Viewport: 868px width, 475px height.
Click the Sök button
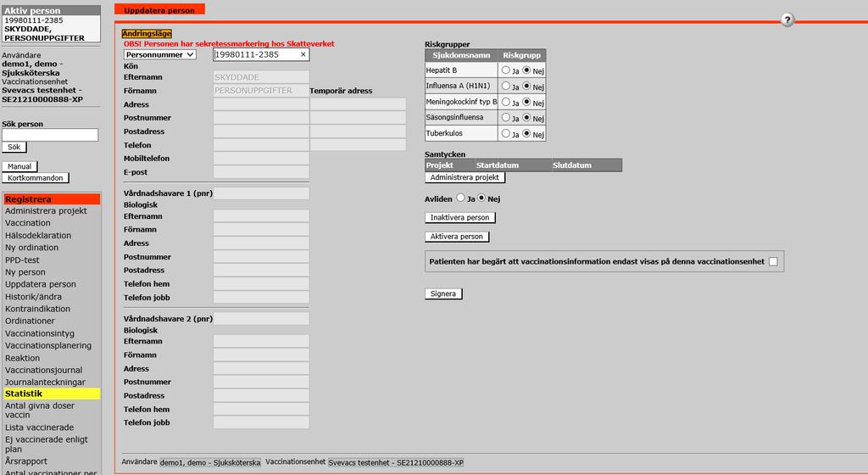(14, 148)
